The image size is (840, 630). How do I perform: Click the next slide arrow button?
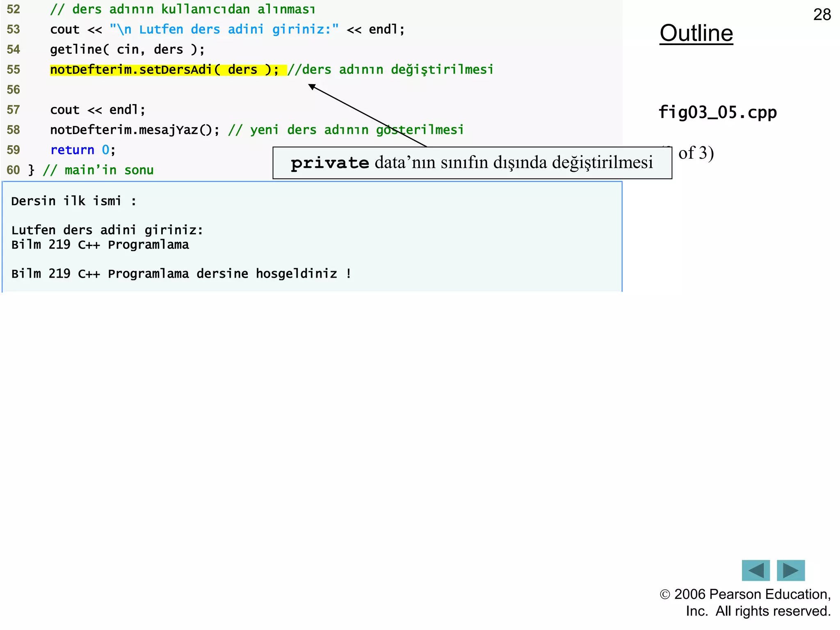click(x=790, y=570)
